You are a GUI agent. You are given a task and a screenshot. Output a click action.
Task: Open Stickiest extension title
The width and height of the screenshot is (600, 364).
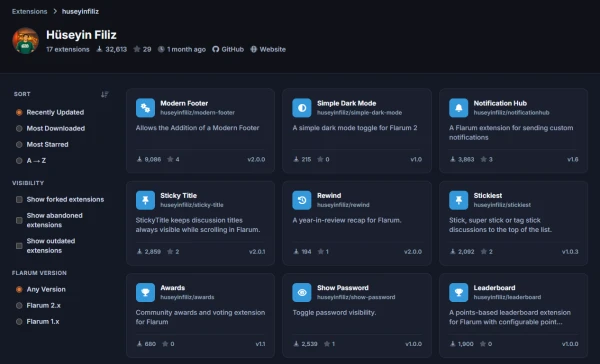(x=488, y=196)
